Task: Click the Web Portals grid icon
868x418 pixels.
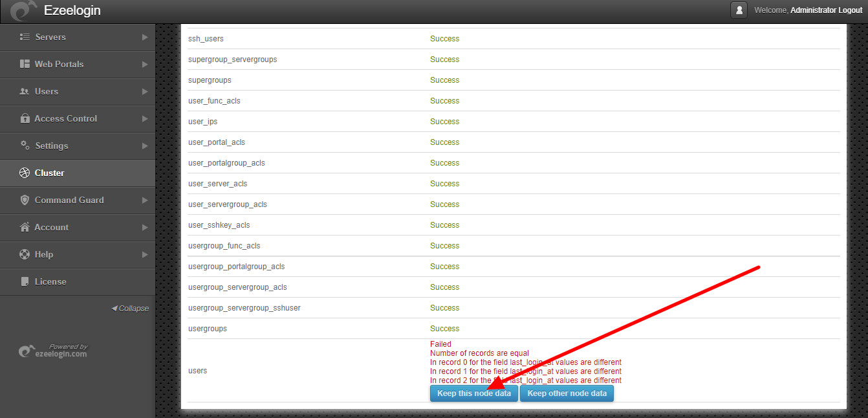Action: [25, 64]
